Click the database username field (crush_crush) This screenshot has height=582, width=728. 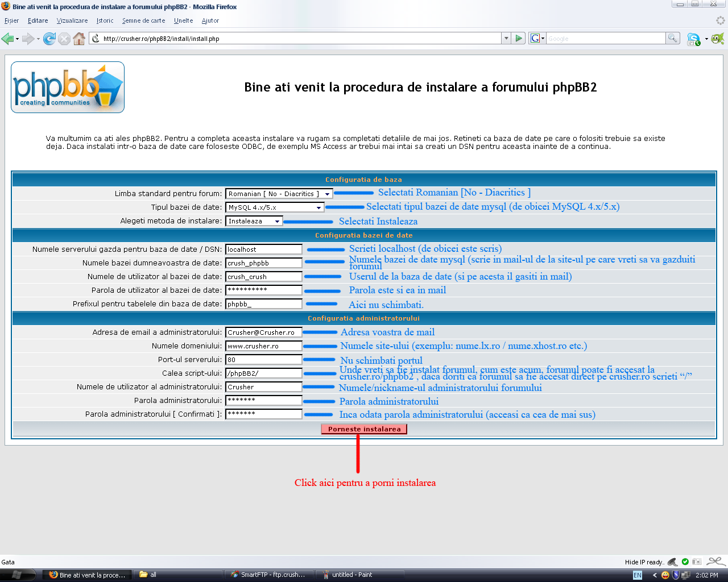[x=264, y=276]
